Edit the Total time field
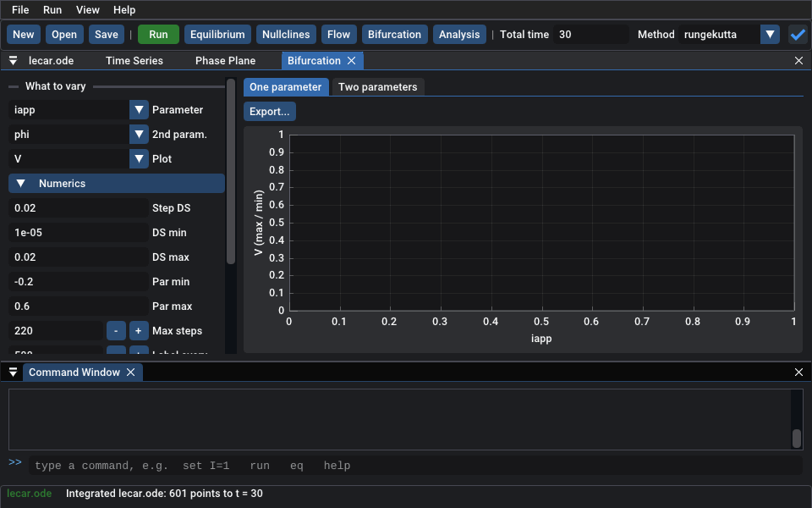 tap(591, 35)
